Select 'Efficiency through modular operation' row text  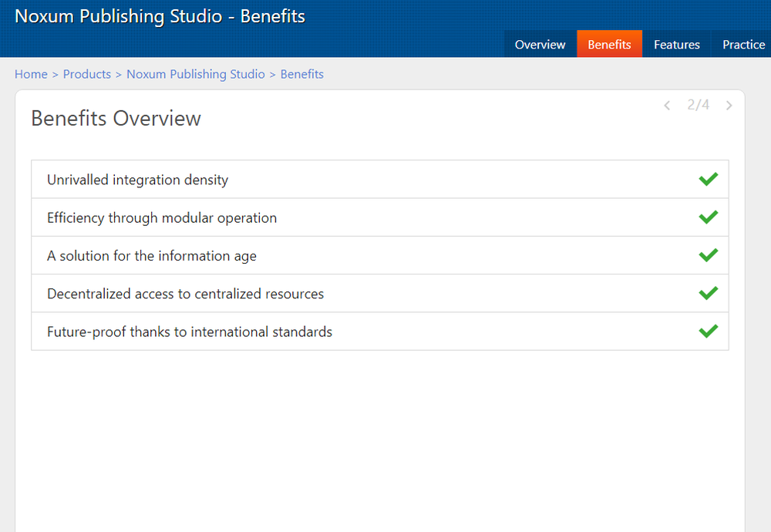coord(162,218)
